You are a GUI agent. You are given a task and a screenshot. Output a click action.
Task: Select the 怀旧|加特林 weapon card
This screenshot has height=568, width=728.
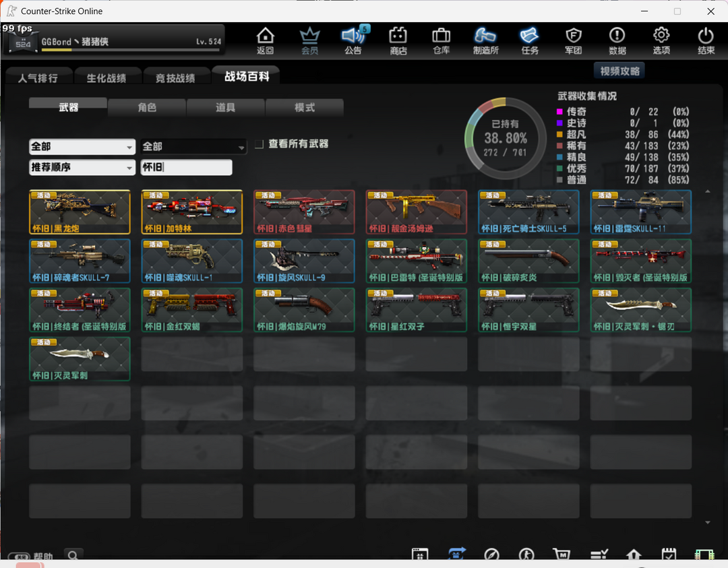pyautogui.click(x=191, y=212)
